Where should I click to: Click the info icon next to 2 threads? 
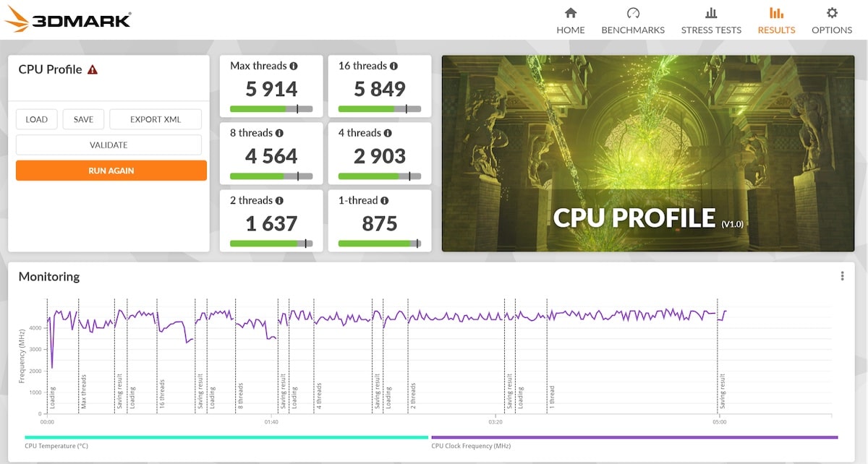279,201
